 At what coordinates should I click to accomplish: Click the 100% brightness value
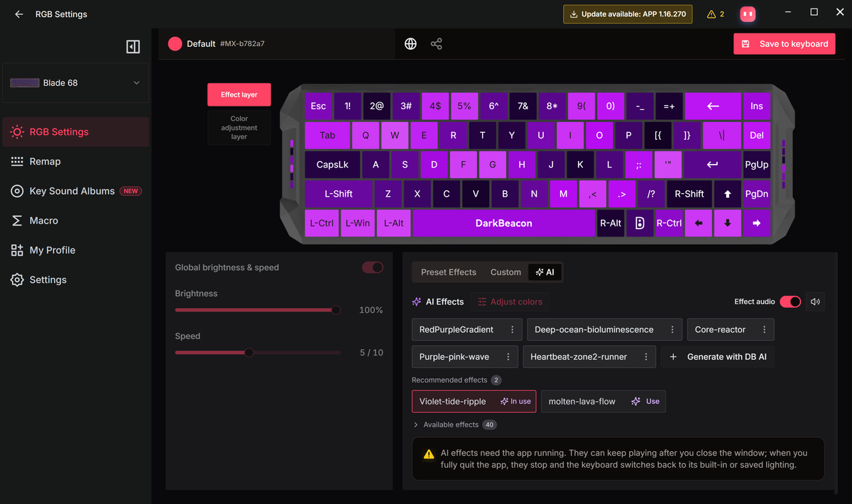(371, 310)
